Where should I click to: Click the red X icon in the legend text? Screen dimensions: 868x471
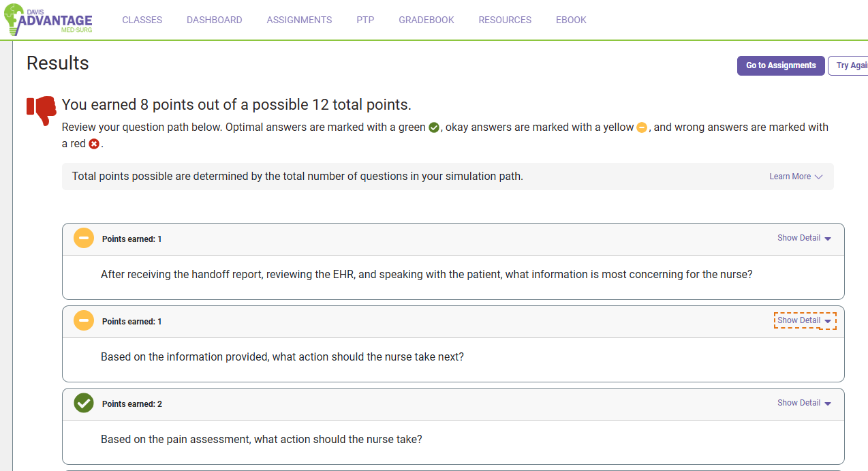94,144
